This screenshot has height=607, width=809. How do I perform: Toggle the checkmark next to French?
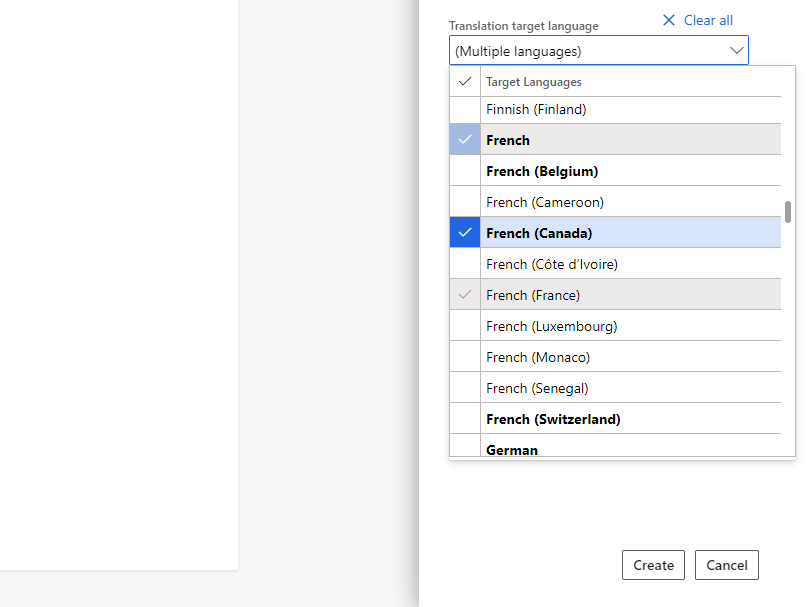pyautogui.click(x=464, y=140)
